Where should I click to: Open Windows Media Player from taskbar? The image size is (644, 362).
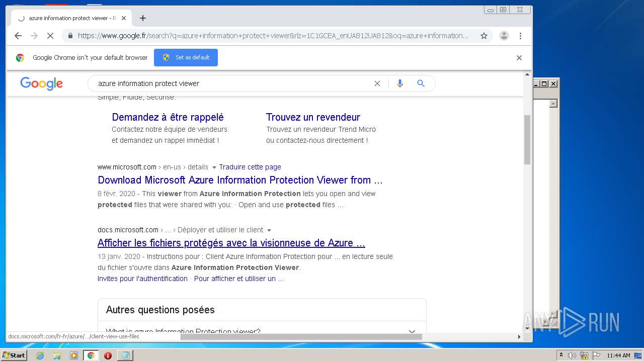[x=74, y=355]
